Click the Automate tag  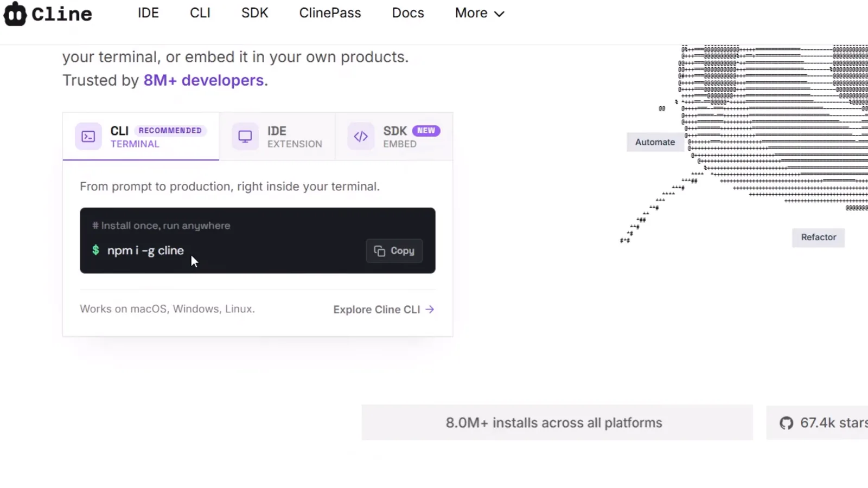655,142
